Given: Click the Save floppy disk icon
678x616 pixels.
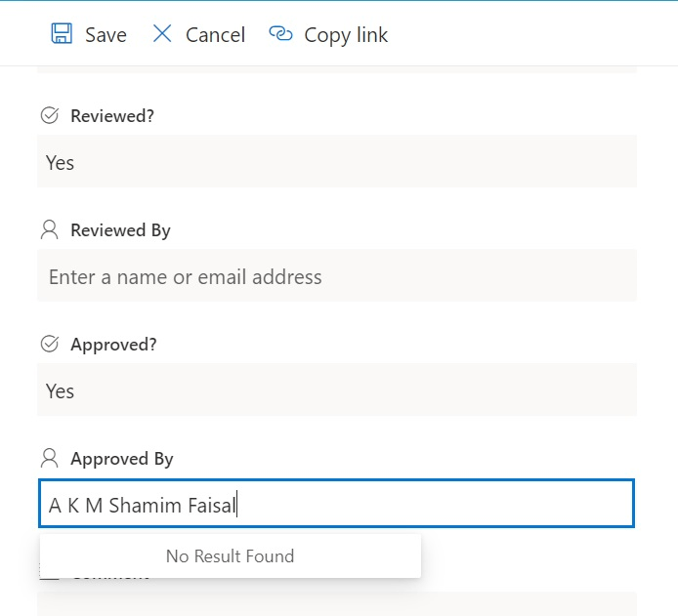Looking at the screenshot, I should tap(62, 34).
